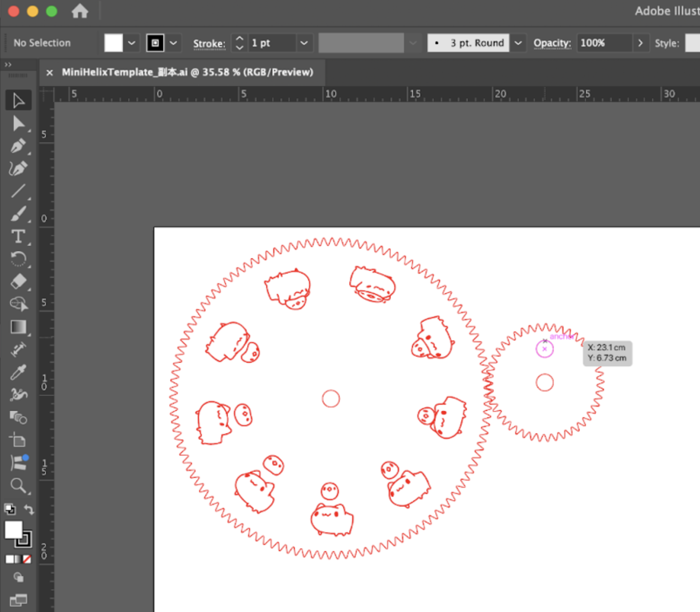Image resolution: width=700 pixels, height=612 pixels.
Task: Expand the stroke weight dropdown
Action: point(304,43)
